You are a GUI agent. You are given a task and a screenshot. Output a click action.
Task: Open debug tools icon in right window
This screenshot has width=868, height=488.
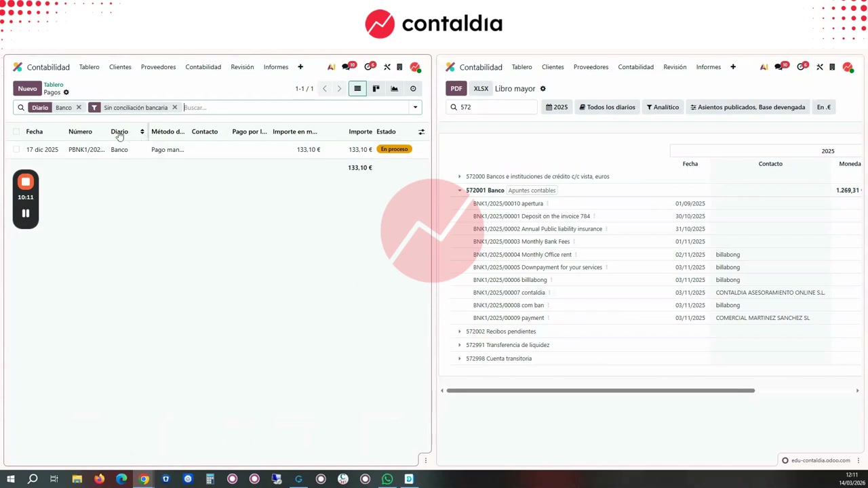pyautogui.click(x=820, y=67)
